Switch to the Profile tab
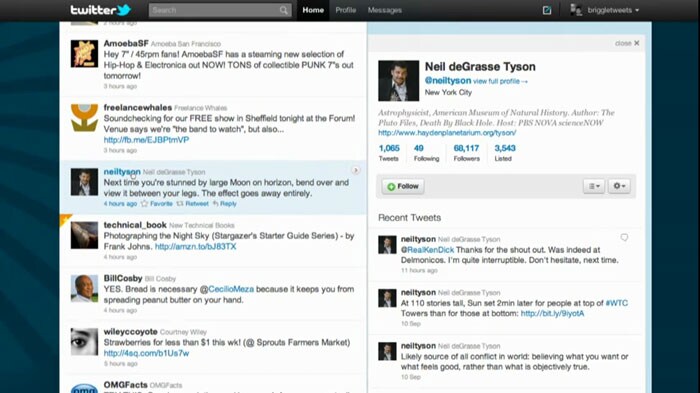Image resolution: width=700 pixels, height=393 pixels. [x=346, y=10]
